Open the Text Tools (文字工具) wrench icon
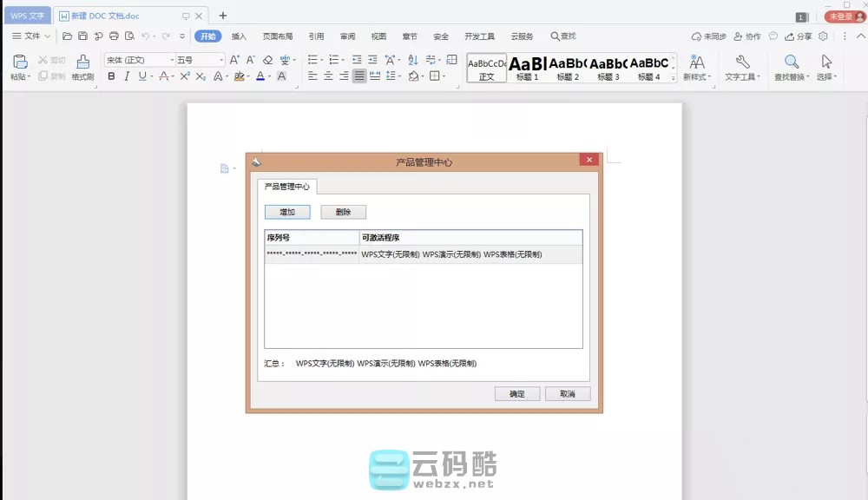This screenshot has width=868, height=500. [742, 62]
